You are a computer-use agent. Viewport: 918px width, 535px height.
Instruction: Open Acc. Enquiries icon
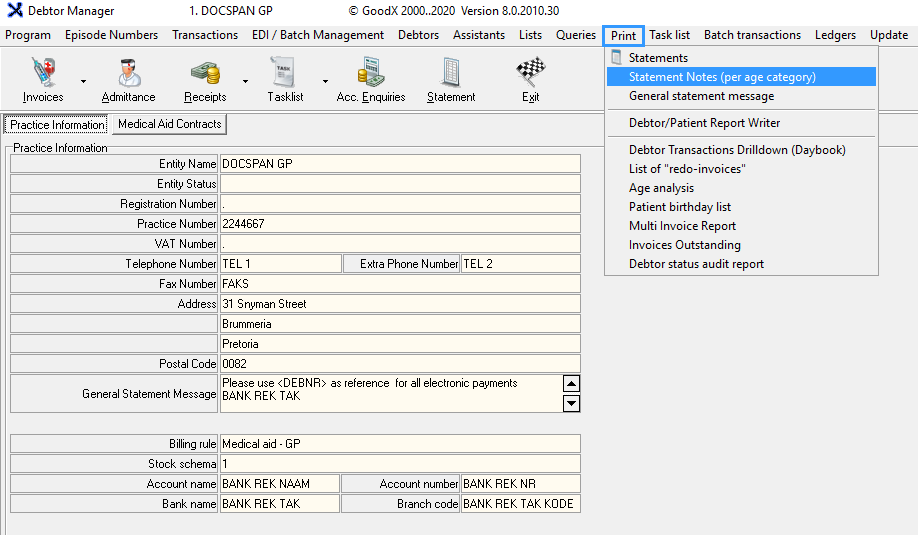(x=371, y=73)
